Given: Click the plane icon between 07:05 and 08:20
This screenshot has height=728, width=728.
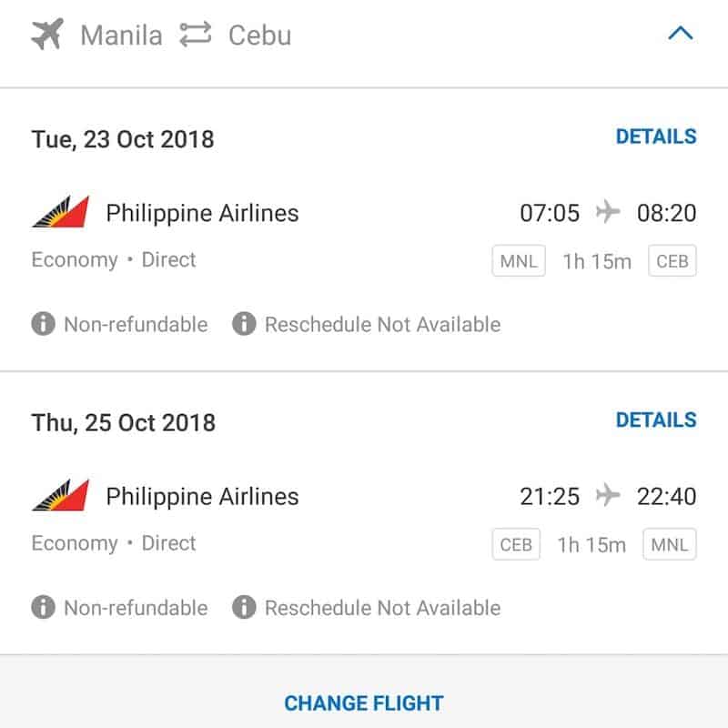Looking at the screenshot, I should [608, 213].
